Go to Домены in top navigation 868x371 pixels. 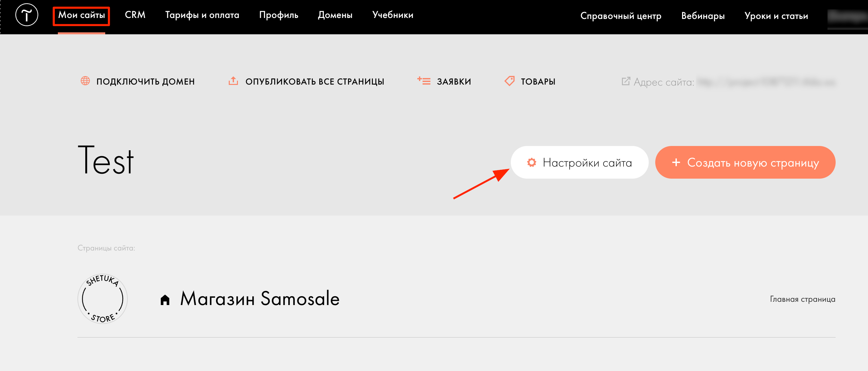click(x=335, y=15)
